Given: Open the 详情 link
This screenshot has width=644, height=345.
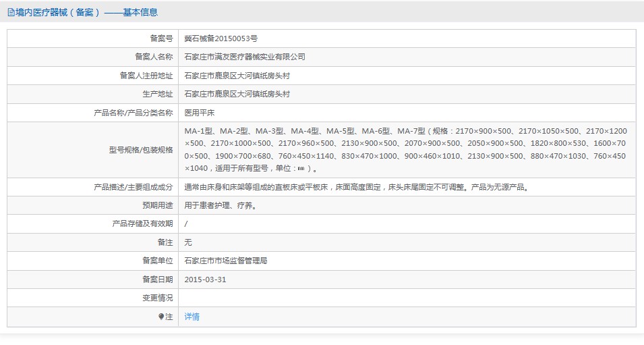Looking at the screenshot, I should (x=192, y=317).
